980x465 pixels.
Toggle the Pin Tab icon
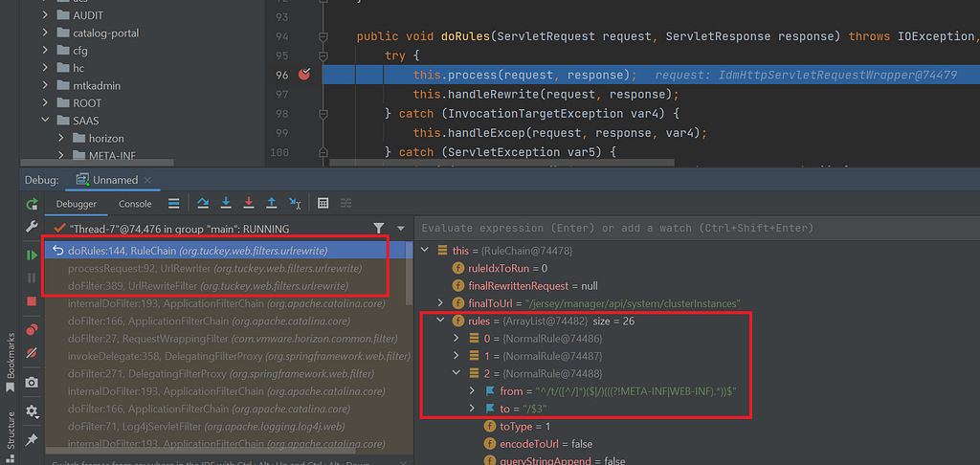tap(32, 441)
